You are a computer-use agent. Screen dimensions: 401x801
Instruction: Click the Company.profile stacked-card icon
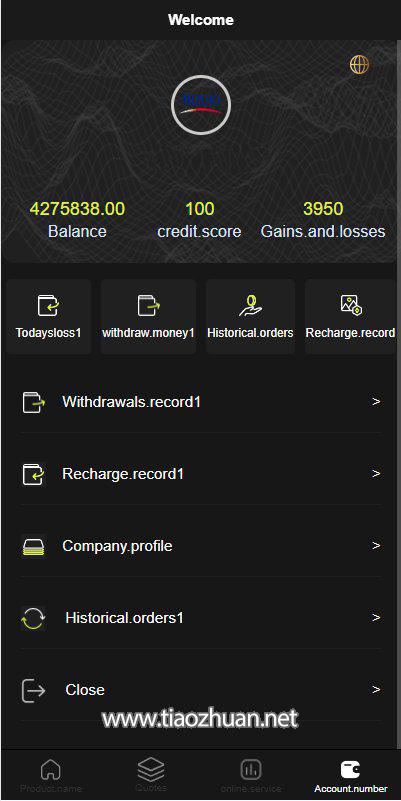(34, 546)
